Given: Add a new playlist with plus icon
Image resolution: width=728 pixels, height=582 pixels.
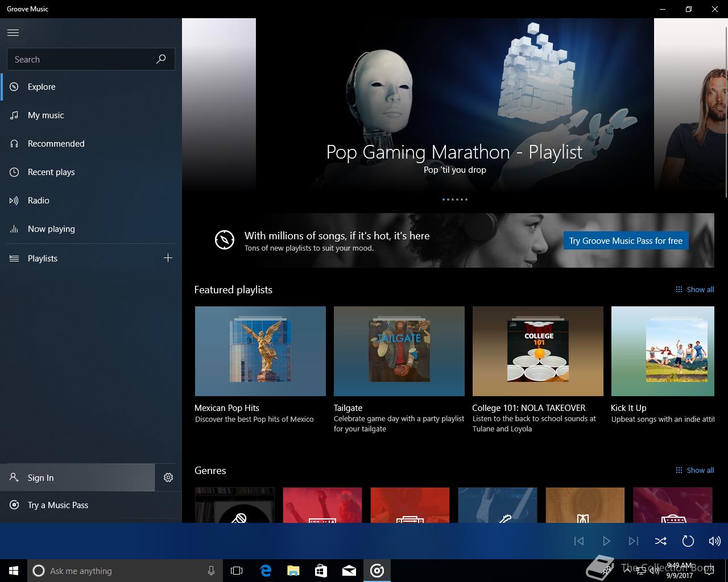Looking at the screenshot, I should (168, 258).
